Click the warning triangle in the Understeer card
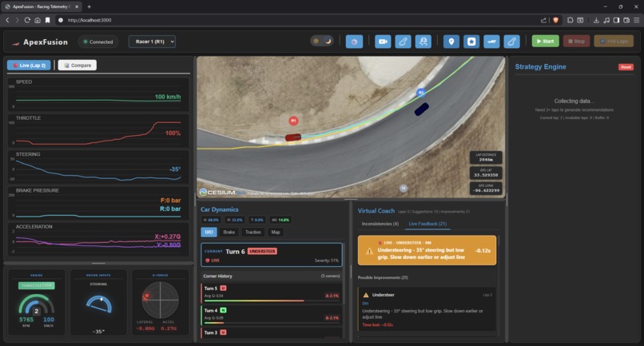 365,295
